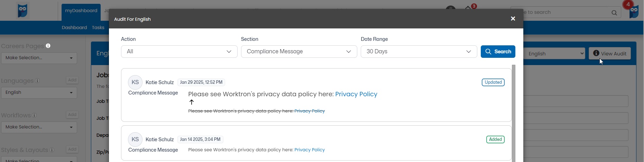Click the info icon beside Languages
This screenshot has width=644, height=162.
(x=37, y=81)
